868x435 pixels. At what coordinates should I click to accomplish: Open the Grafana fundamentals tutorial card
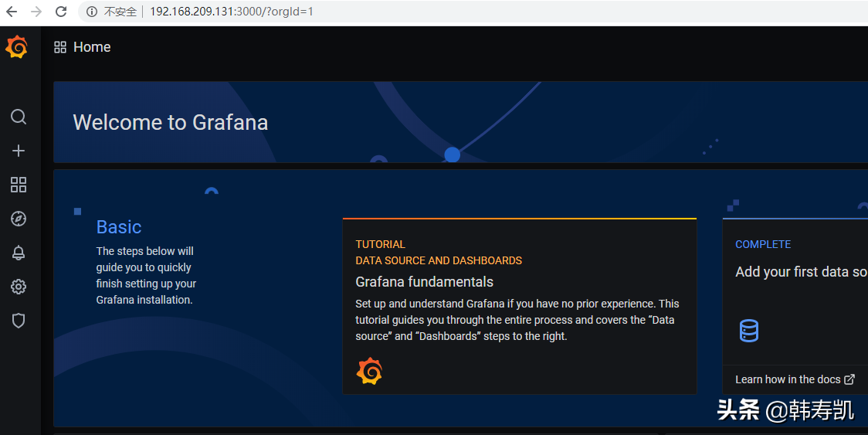(519, 306)
